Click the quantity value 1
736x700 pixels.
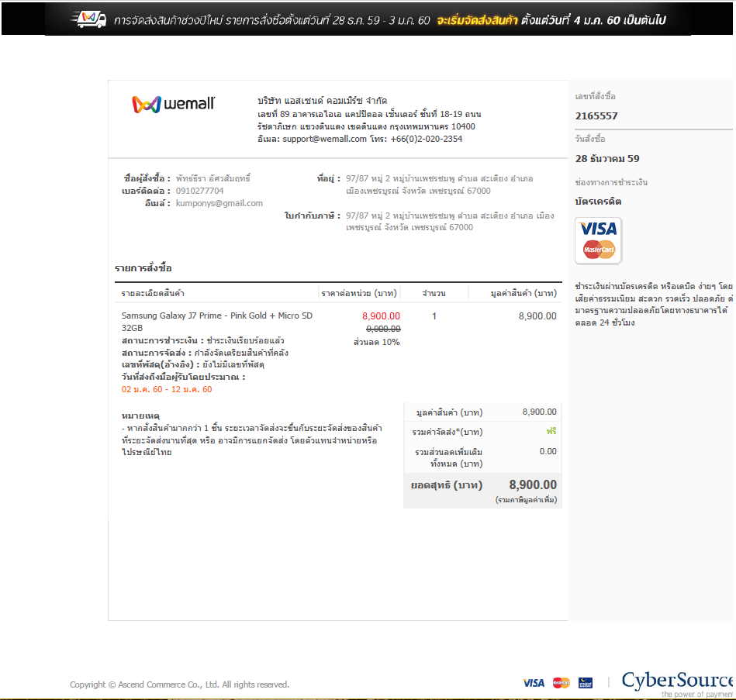[434, 316]
